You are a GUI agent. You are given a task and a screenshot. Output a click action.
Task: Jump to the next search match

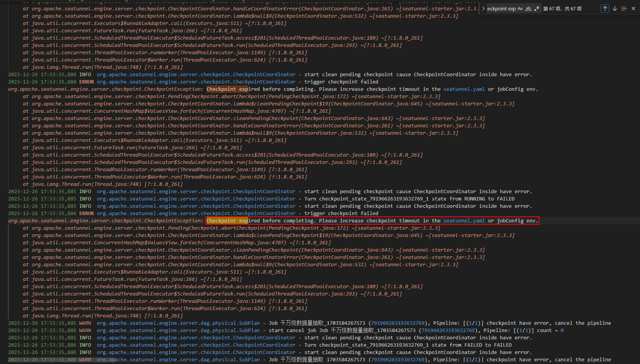tap(615, 8)
